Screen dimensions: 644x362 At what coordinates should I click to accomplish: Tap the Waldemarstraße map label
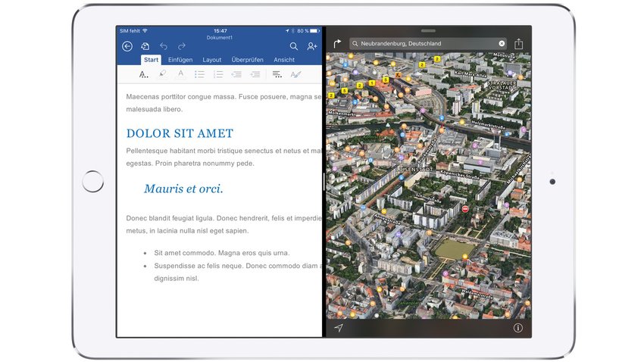pos(477,294)
